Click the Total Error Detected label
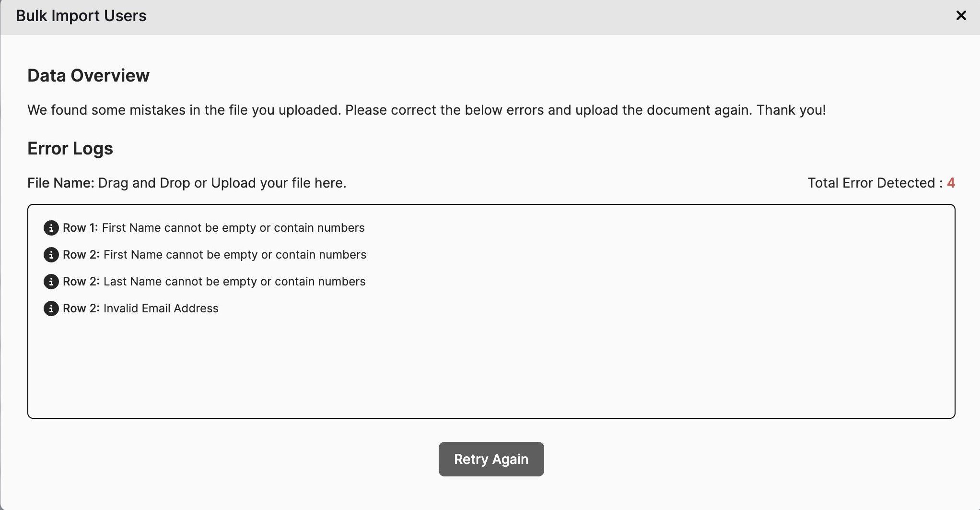980x510 pixels. (x=875, y=183)
